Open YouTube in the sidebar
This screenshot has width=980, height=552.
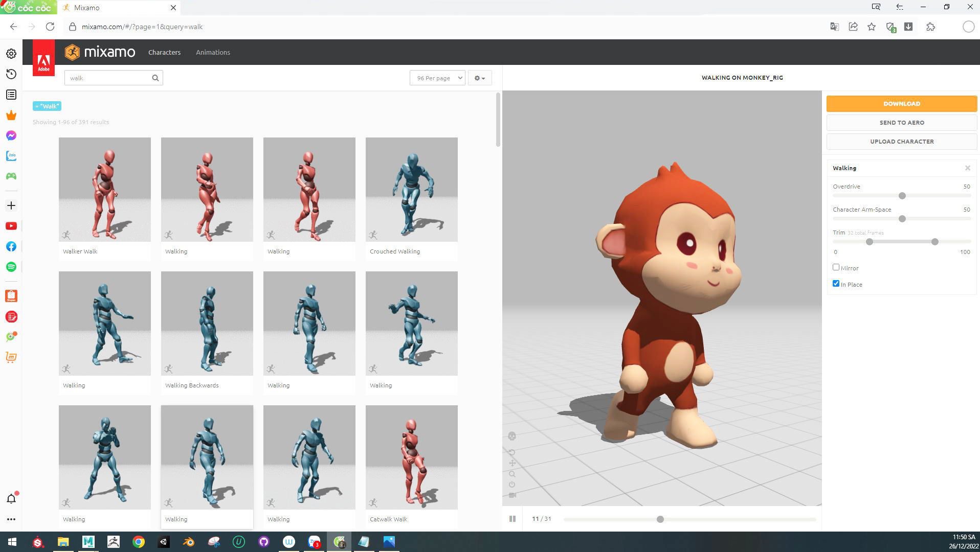(x=11, y=226)
